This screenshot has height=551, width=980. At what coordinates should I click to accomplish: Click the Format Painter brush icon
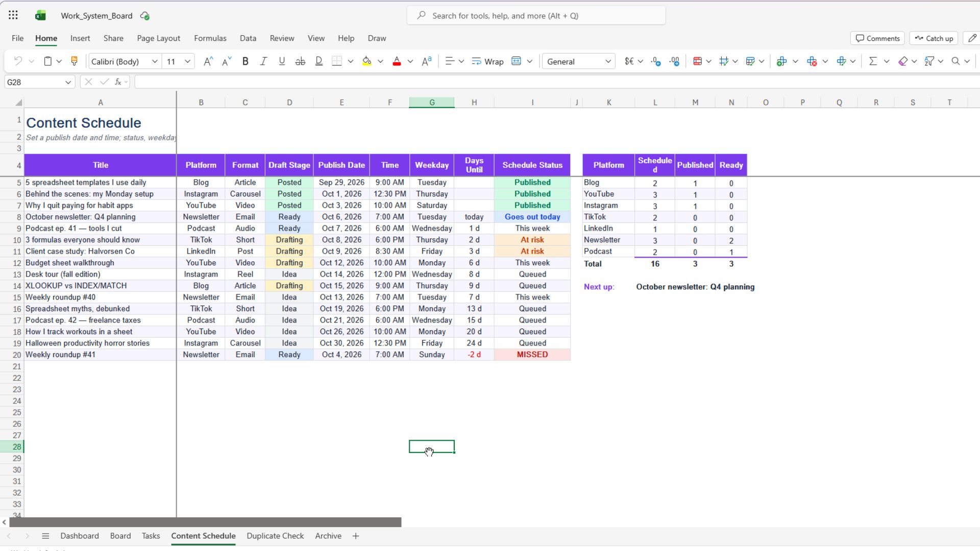[74, 61]
